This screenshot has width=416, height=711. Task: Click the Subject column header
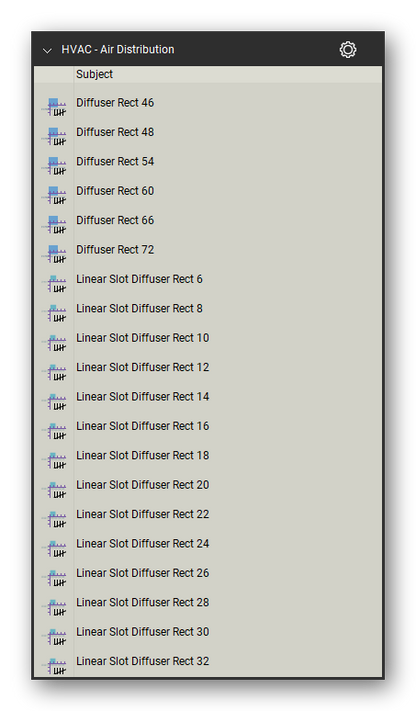point(94,74)
